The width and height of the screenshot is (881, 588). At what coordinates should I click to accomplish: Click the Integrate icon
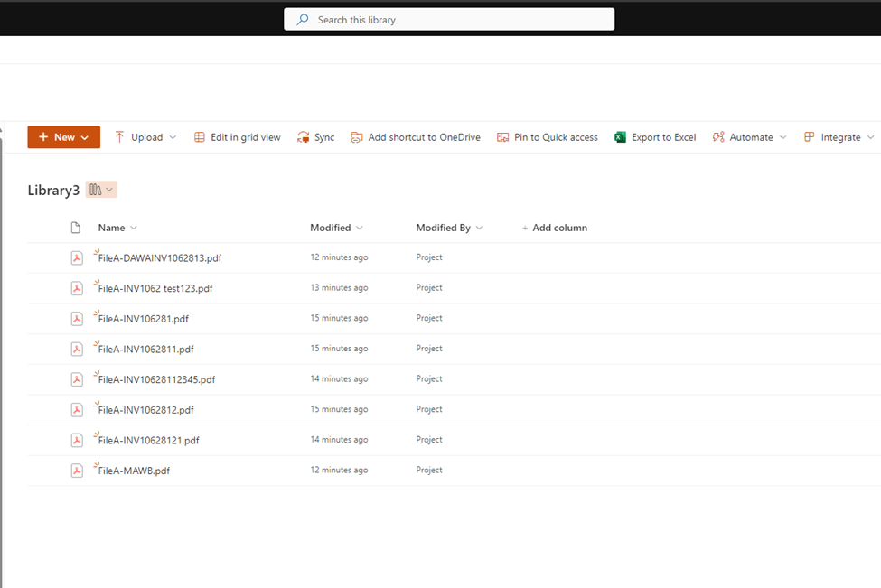tap(809, 137)
